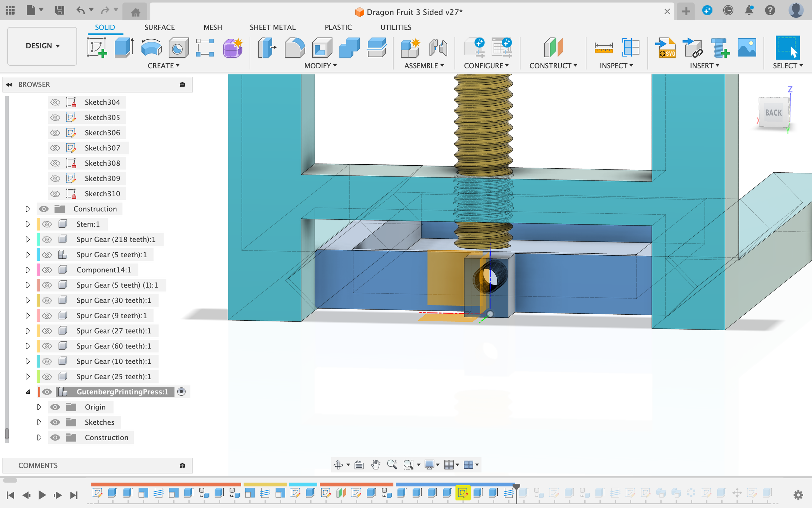Choose the Fillet tool in Modify
The image size is (812, 508).
click(294, 47)
